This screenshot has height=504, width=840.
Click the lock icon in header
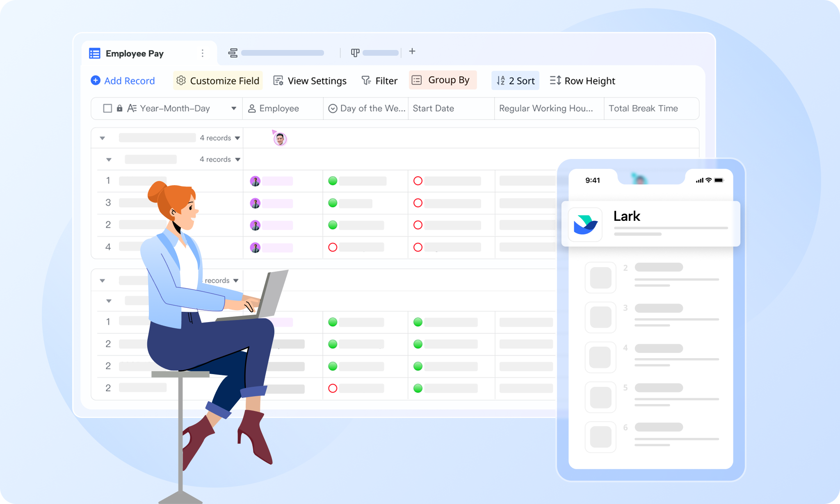pyautogui.click(x=119, y=108)
